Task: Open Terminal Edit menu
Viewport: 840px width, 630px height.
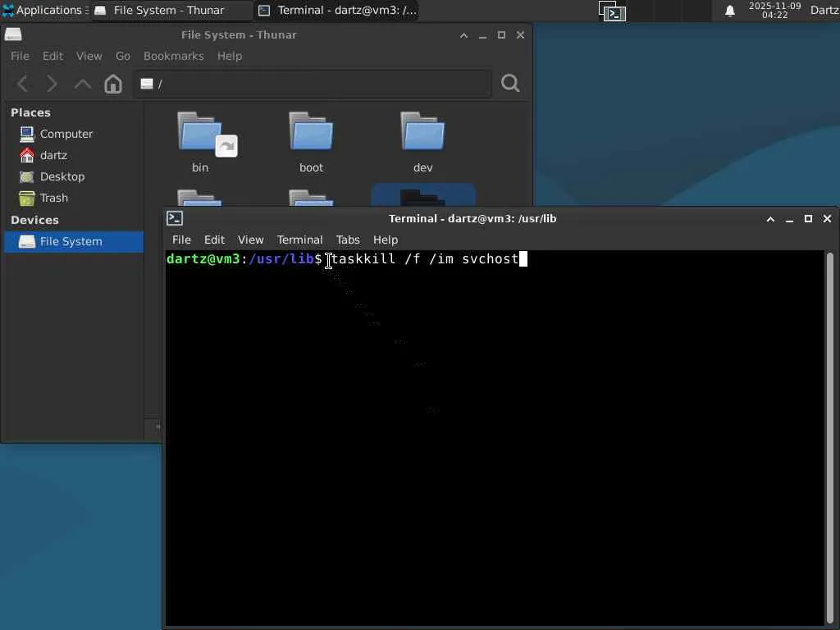Action: coord(214,240)
